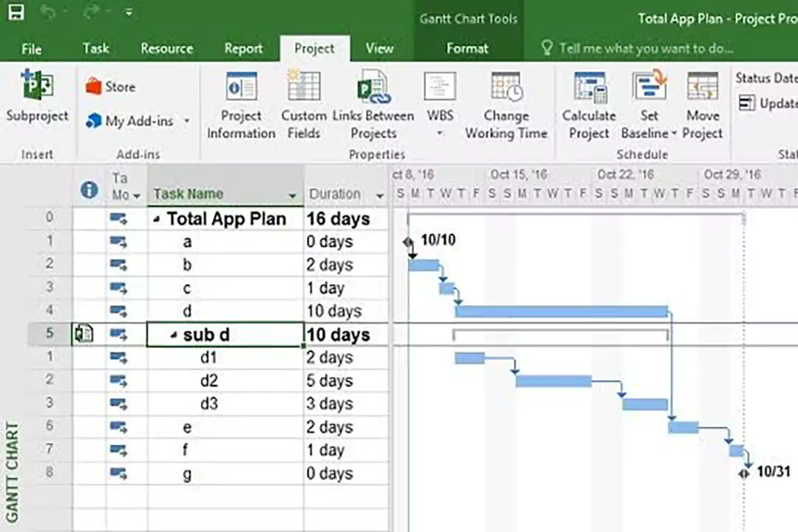The image size is (798, 532).
Task: Click the Update Project icon in Status group
Action: (747, 103)
